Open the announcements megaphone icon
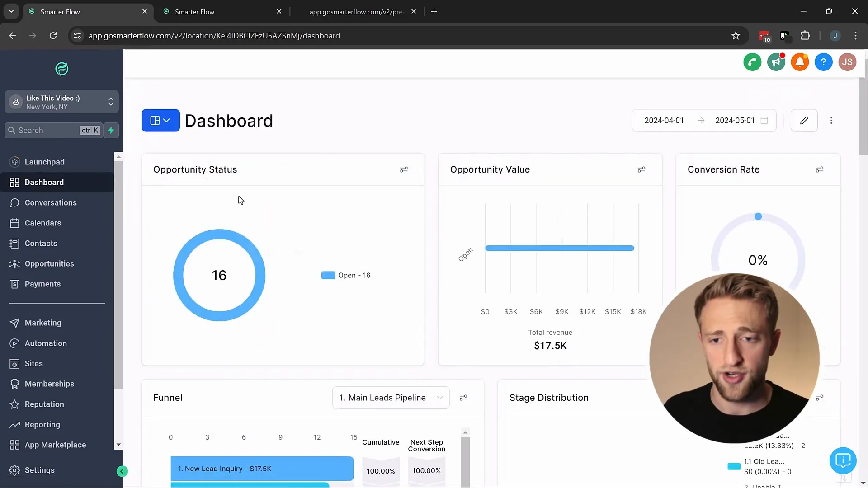Image resolution: width=868 pixels, height=488 pixels. [x=776, y=62]
